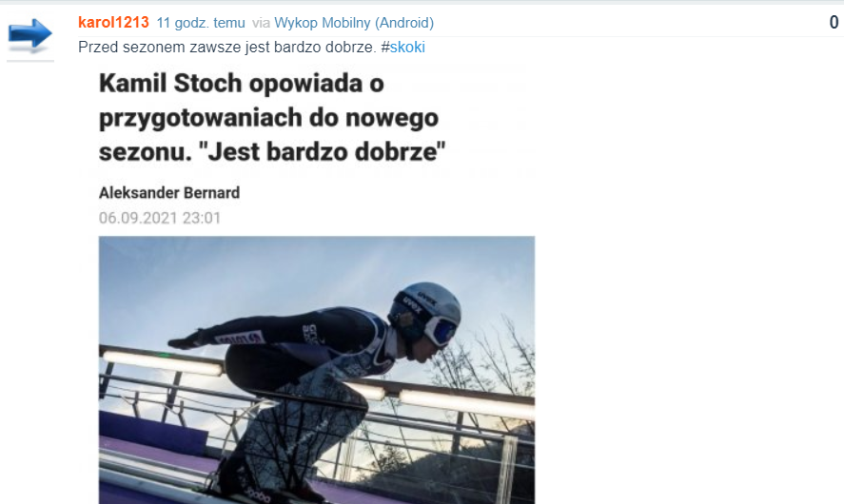Click the article date 06.09.2021 23:01
Viewport: 844px width, 504px height.
pos(160,218)
